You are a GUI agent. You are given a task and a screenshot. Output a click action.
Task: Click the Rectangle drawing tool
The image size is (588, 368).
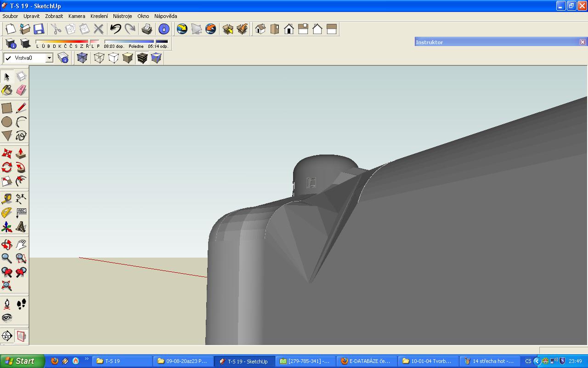pos(7,108)
